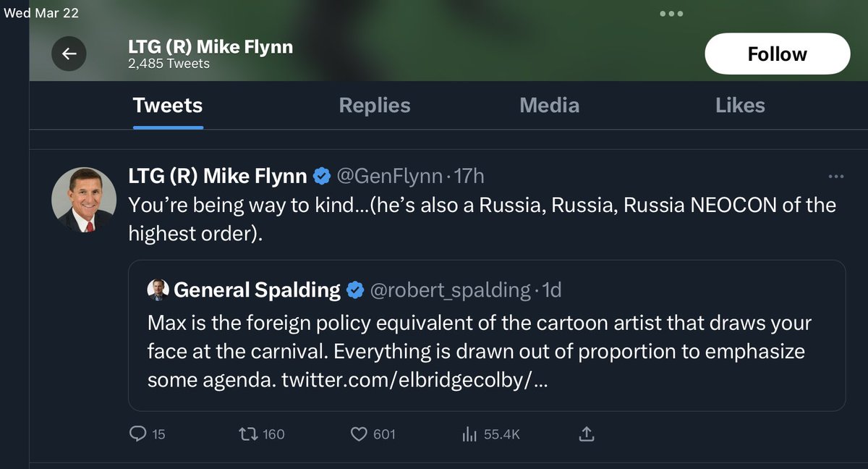The width and height of the screenshot is (868, 469).
Task: Select the Tweets tab
Action: 168,106
